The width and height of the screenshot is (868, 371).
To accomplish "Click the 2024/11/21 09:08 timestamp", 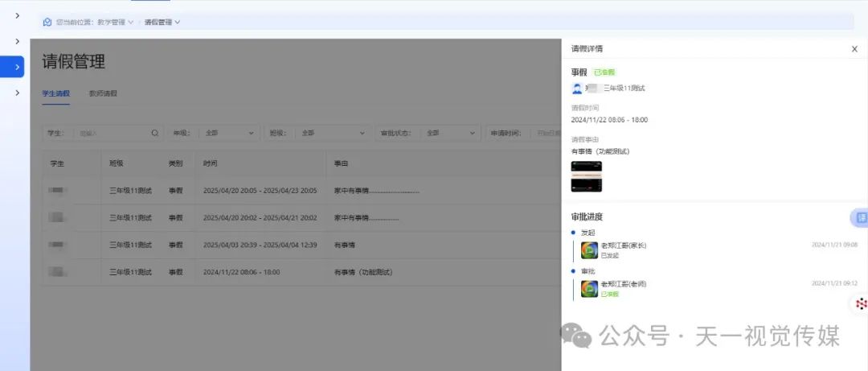I will pyautogui.click(x=834, y=245).
